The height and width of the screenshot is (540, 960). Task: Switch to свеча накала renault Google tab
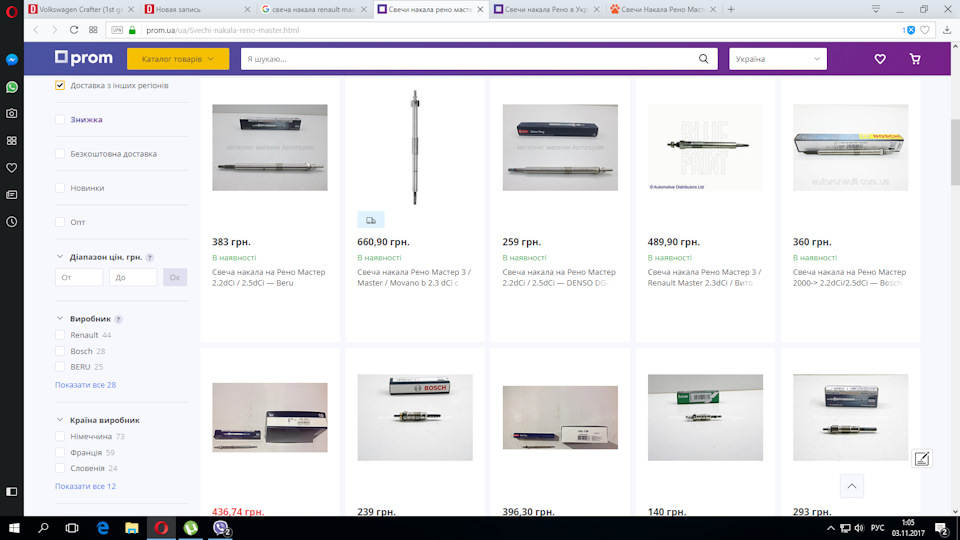(x=315, y=9)
